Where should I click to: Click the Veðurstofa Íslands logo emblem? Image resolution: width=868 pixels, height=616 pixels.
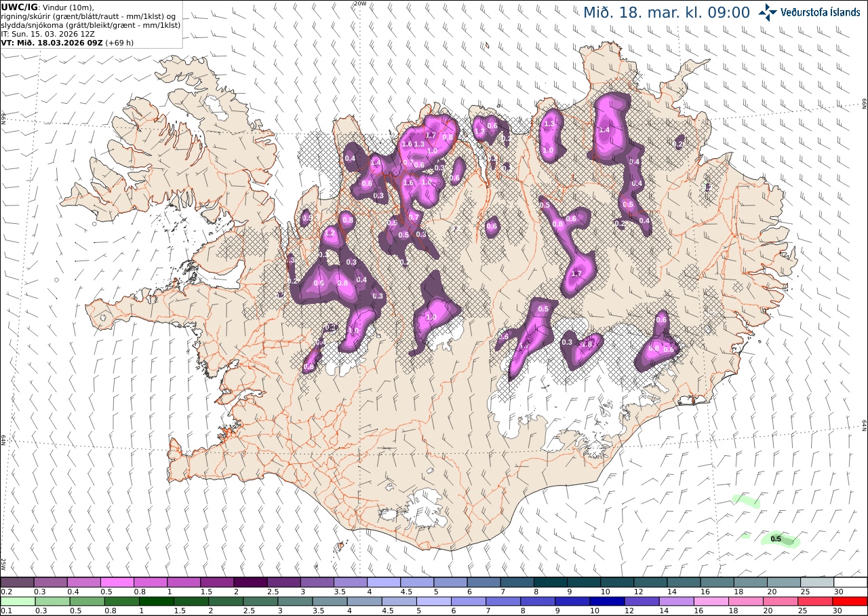point(768,12)
